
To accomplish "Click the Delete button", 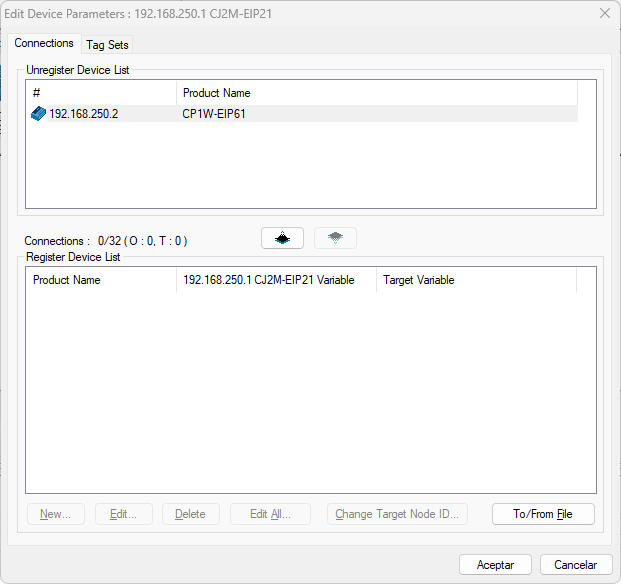I will point(191,514).
